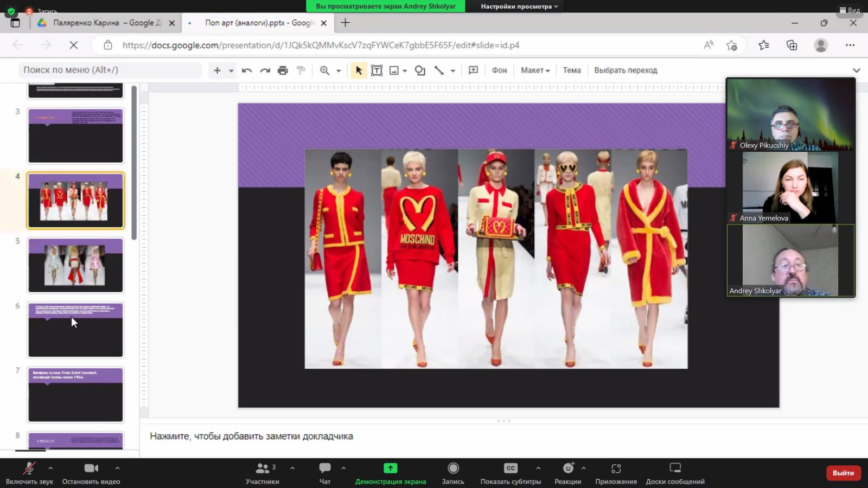Open zoom level dropdown arrow
This screenshot has height=488, width=868.
click(339, 70)
